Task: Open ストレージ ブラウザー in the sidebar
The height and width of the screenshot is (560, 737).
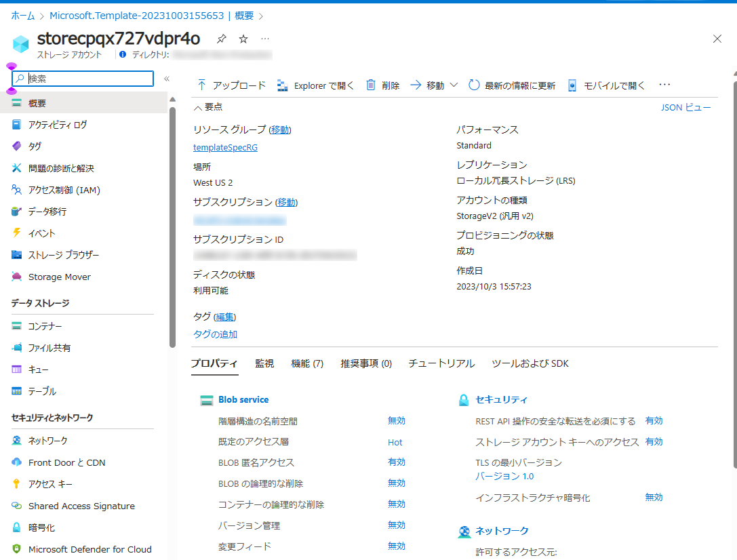Action: [x=63, y=255]
